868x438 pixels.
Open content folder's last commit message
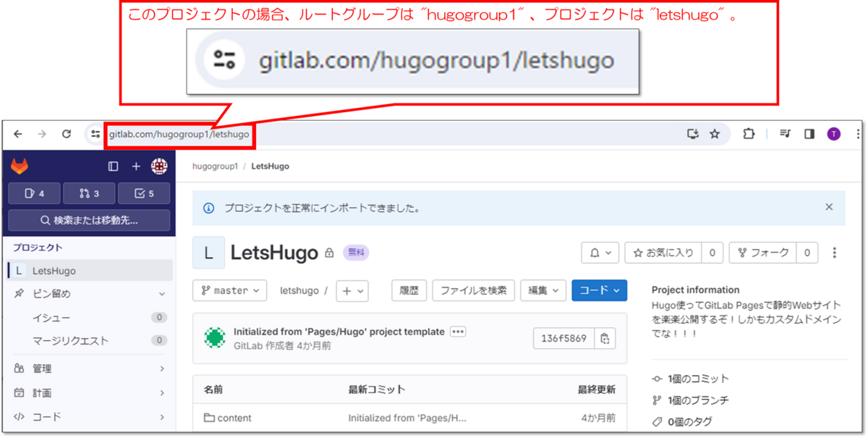coord(407,418)
